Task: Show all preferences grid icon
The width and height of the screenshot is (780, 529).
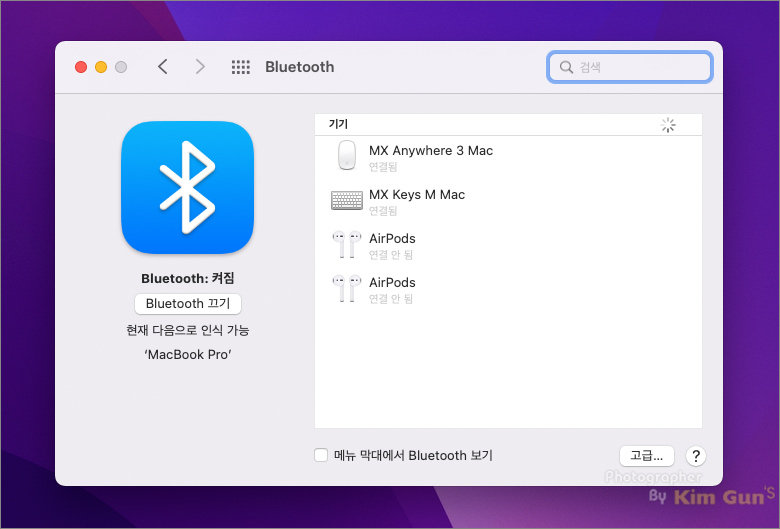Action: [x=241, y=67]
